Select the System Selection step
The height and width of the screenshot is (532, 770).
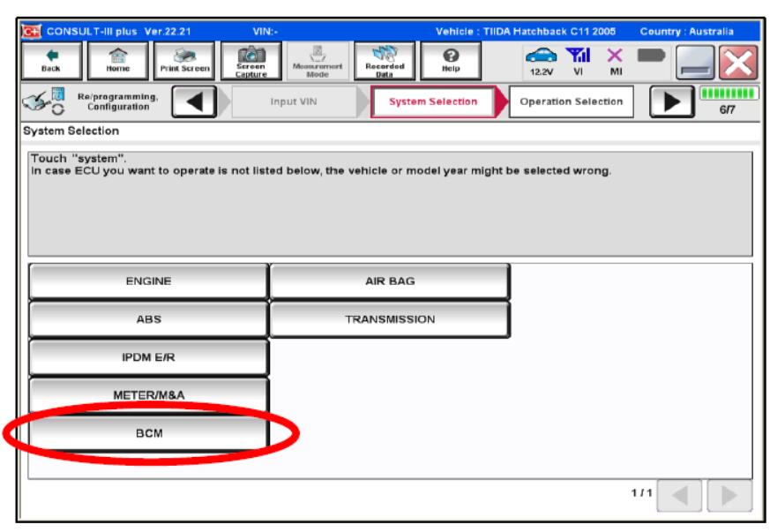(433, 101)
